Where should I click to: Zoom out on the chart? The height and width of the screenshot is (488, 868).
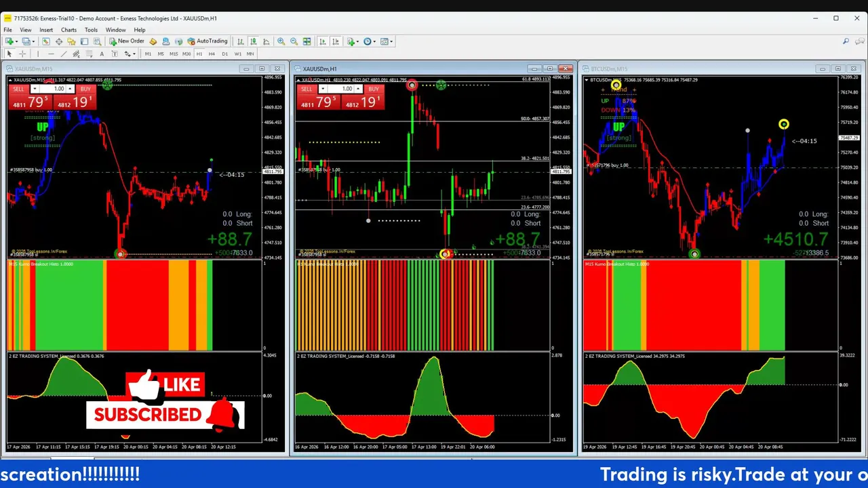coord(294,41)
